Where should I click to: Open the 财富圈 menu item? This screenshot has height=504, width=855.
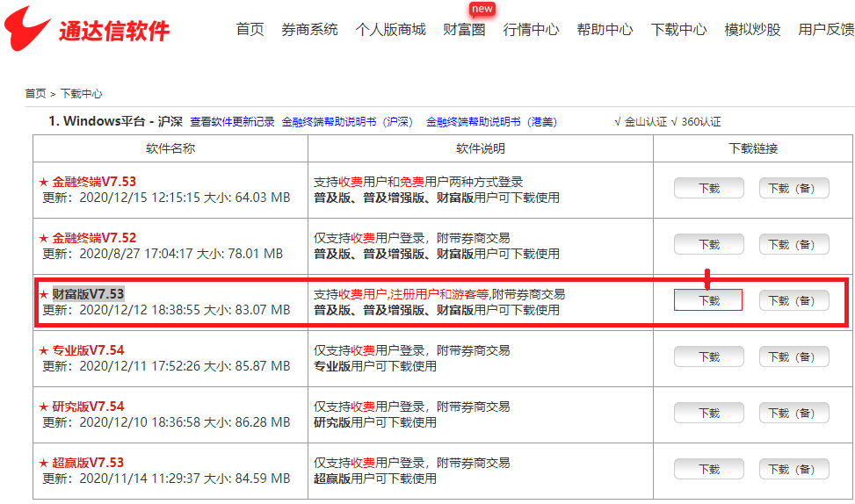coord(464,30)
